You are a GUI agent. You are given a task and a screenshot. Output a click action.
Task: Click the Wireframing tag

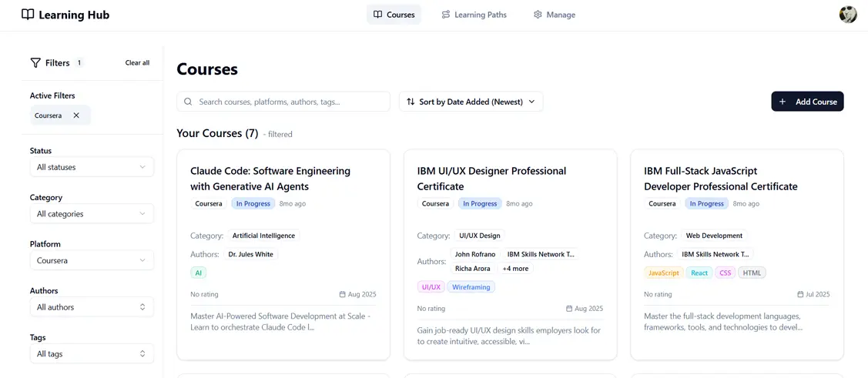click(x=471, y=286)
